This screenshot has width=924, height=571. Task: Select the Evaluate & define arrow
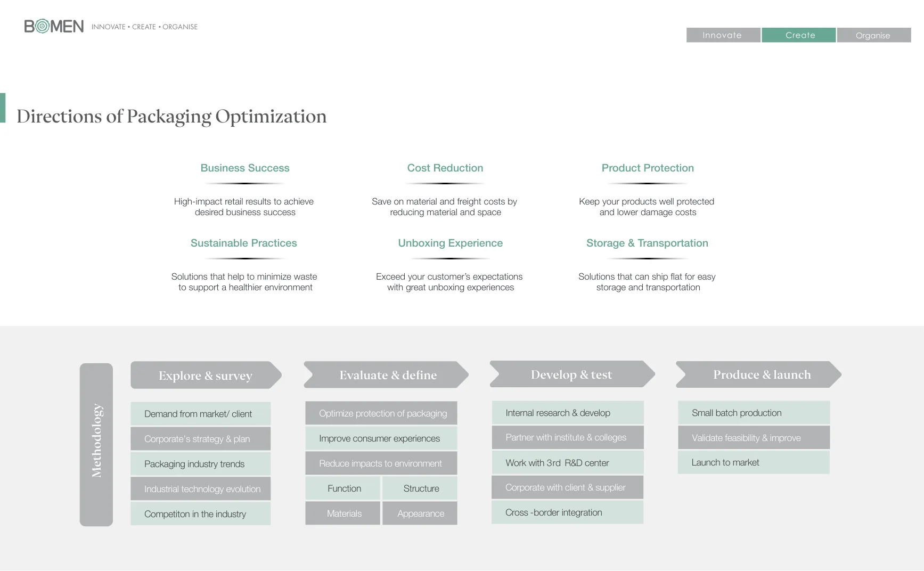pos(388,375)
